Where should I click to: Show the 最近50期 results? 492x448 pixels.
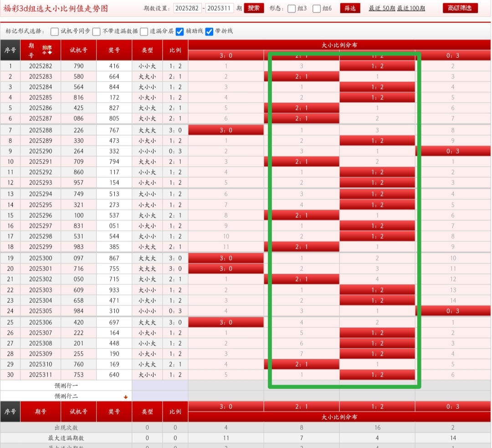click(x=382, y=8)
